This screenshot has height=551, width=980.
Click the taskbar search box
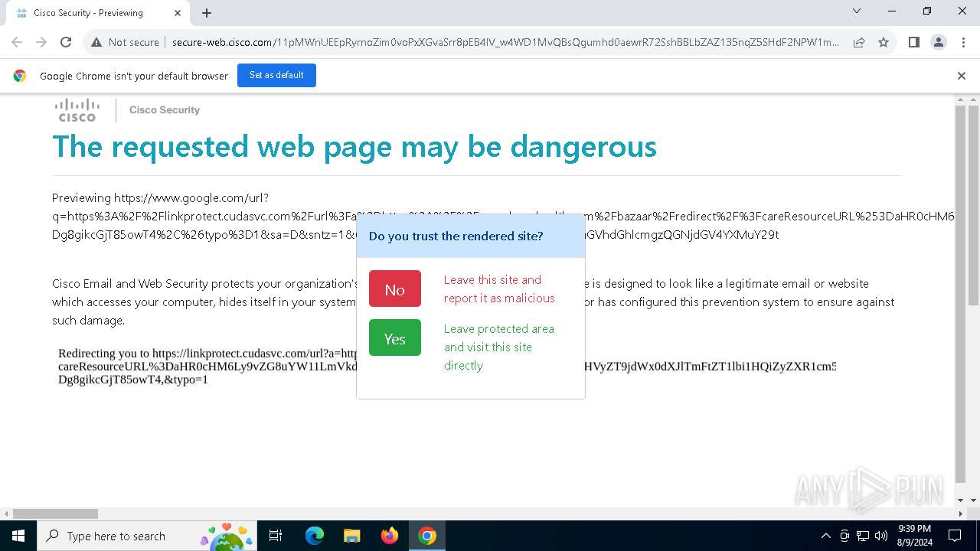click(147, 536)
